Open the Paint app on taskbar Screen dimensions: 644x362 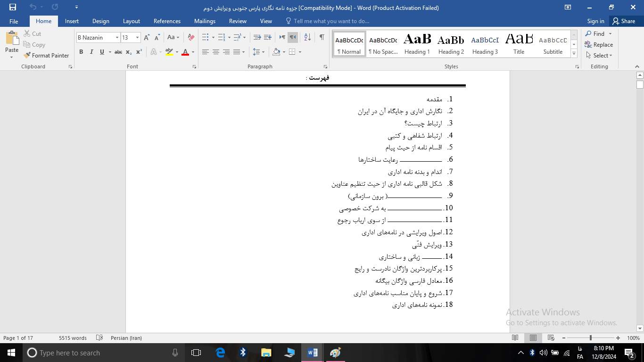click(335, 353)
